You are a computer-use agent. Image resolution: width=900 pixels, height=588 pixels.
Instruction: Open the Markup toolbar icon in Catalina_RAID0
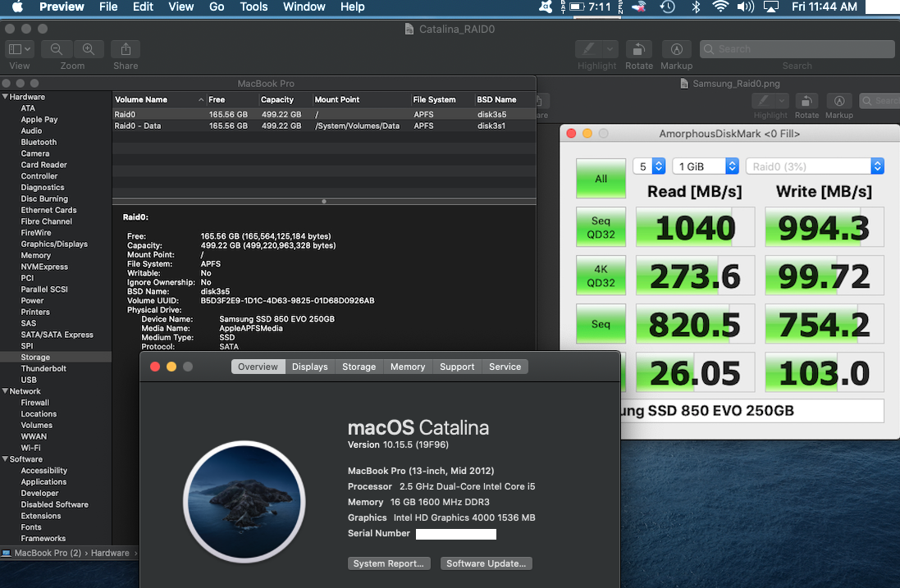pos(677,49)
